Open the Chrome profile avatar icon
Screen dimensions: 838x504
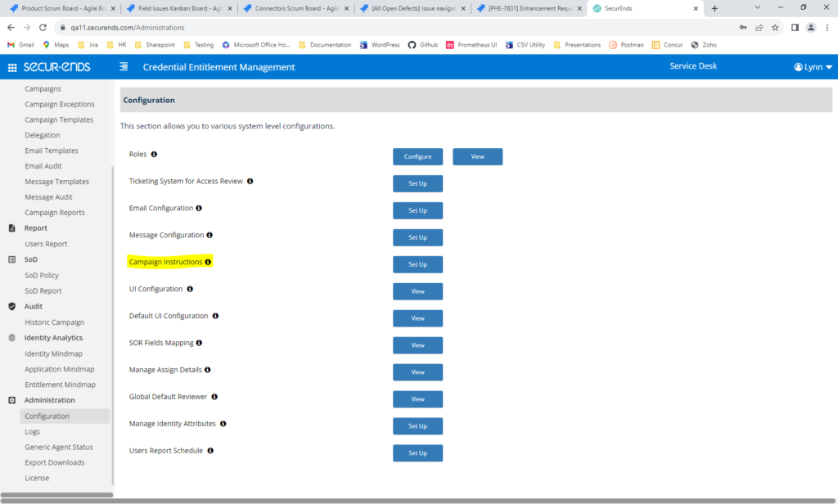(811, 27)
